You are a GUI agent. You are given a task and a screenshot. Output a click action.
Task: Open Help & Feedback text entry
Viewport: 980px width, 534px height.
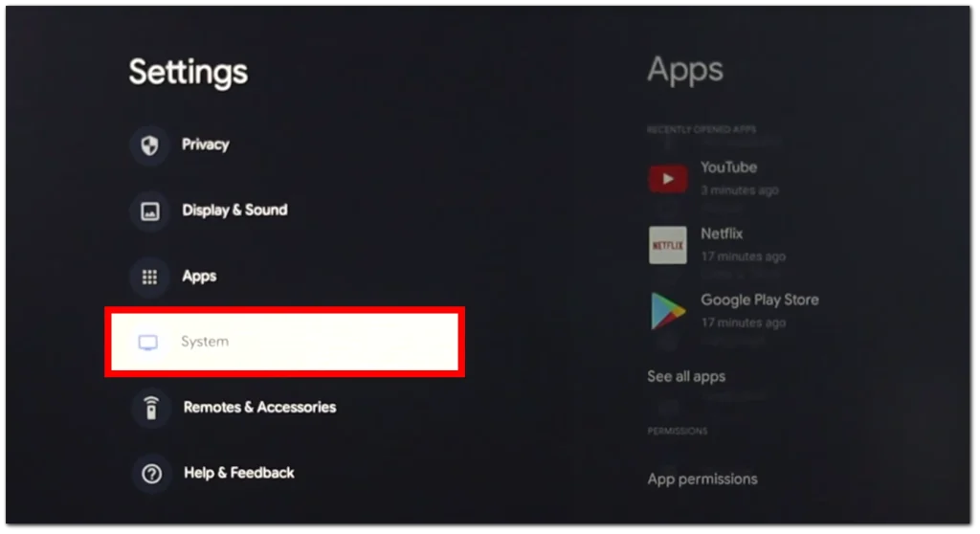pos(238,473)
